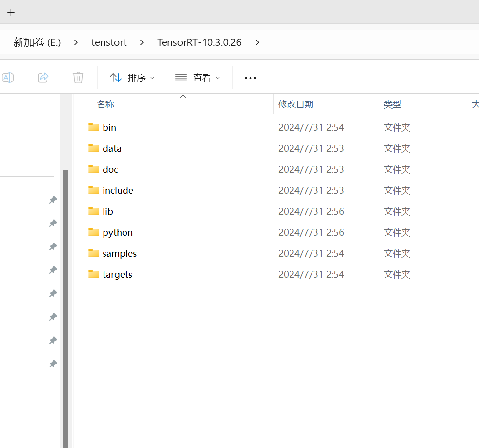Select the python folder icon

click(x=93, y=232)
